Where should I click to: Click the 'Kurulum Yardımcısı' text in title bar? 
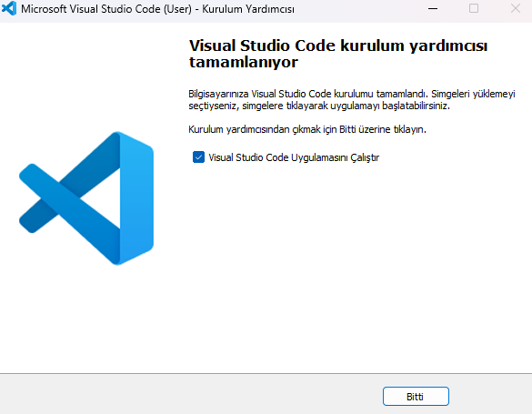click(x=248, y=9)
